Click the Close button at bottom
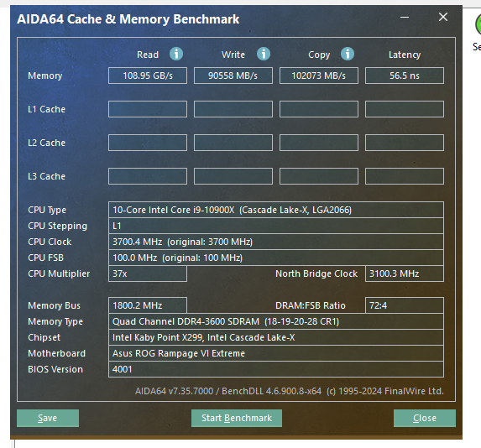This screenshot has height=448, width=481. click(x=425, y=418)
